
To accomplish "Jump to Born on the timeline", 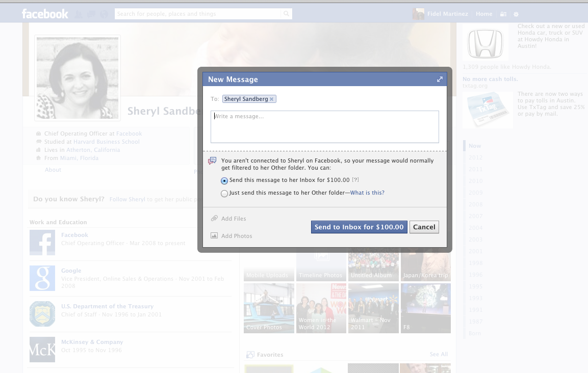I will [x=475, y=333].
